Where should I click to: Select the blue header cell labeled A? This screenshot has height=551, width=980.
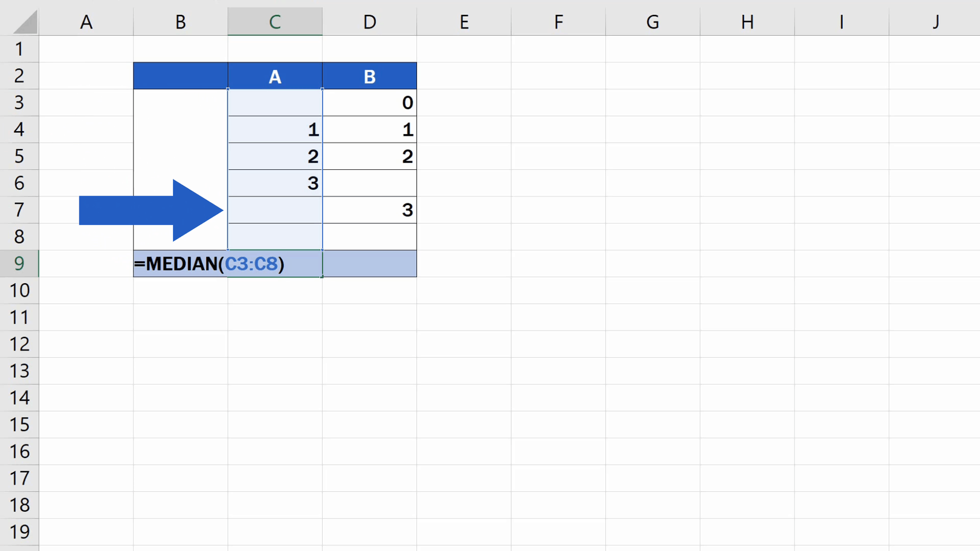coord(274,76)
